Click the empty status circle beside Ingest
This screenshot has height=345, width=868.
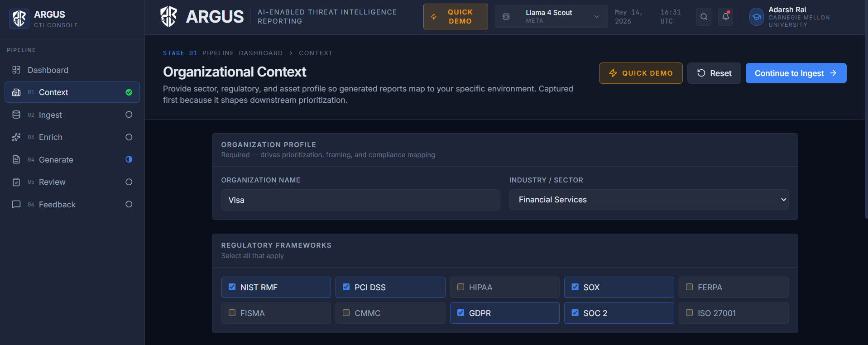click(129, 115)
